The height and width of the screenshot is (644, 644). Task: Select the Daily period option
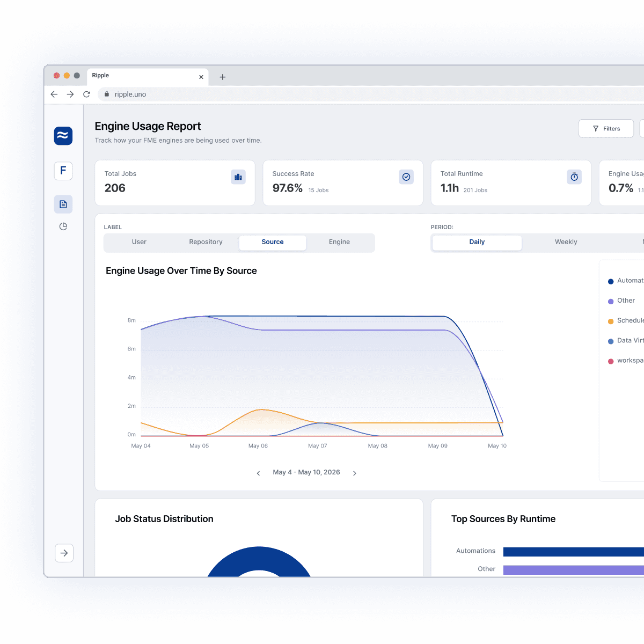(477, 242)
